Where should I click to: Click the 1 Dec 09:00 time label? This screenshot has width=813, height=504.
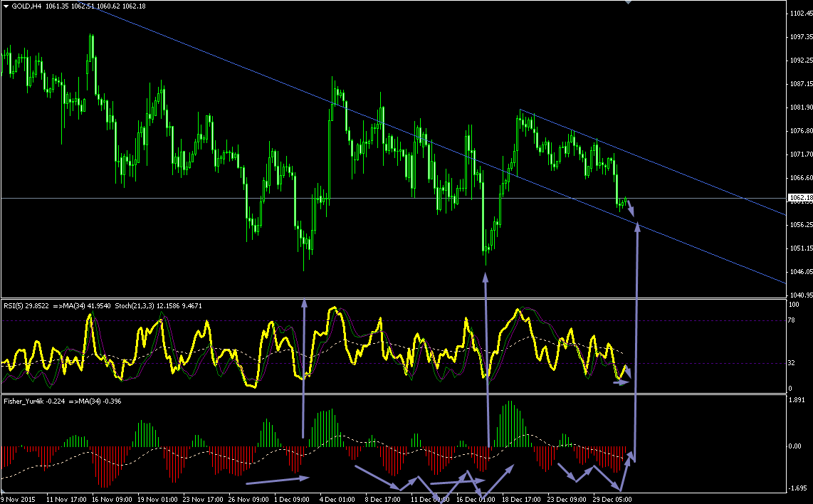click(293, 499)
